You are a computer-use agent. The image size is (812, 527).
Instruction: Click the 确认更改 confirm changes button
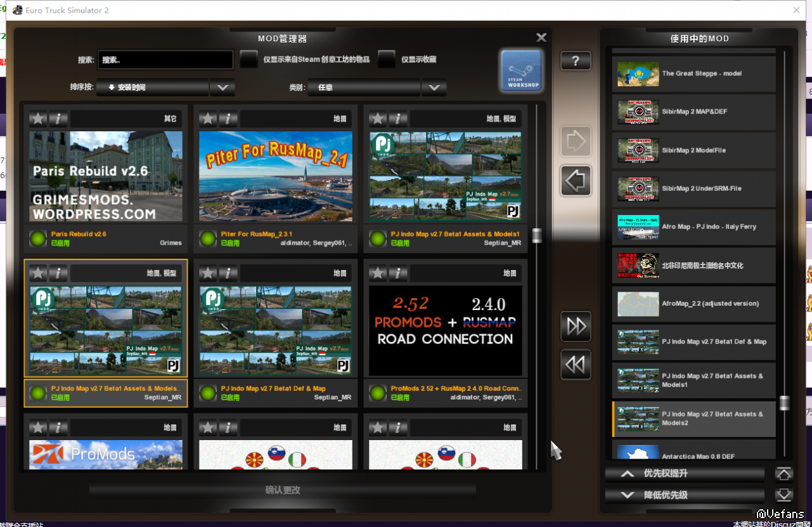tap(282, 490)
